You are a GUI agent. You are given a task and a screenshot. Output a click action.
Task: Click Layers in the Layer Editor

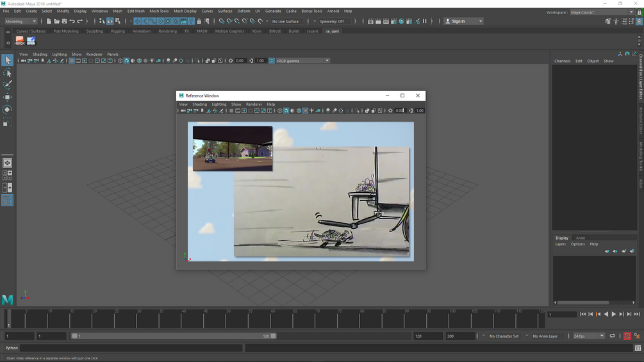click(560, 244)
